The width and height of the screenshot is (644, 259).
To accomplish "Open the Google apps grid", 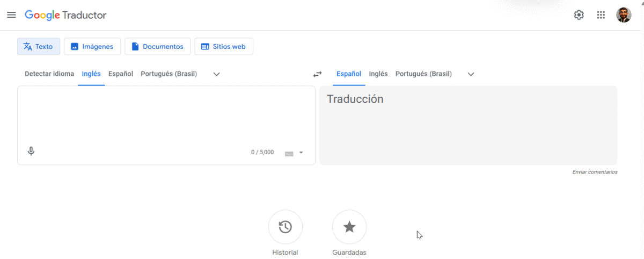I will (601, 15).
